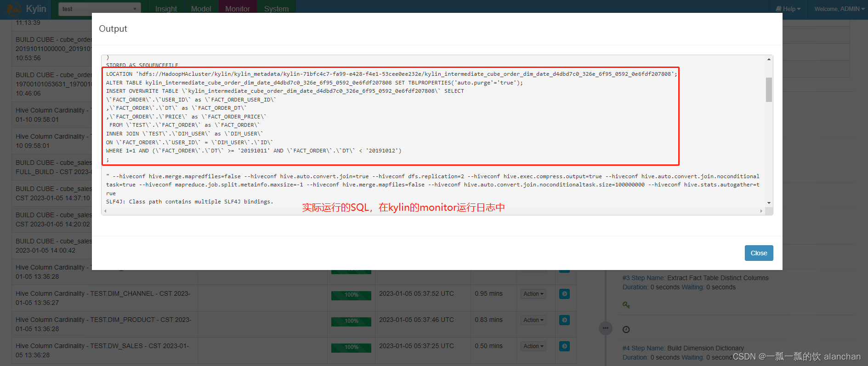Screen dimensions: 868x366
Task: Click the horizontal scrollbar left arrow in Output
Action: click(105, 211)
